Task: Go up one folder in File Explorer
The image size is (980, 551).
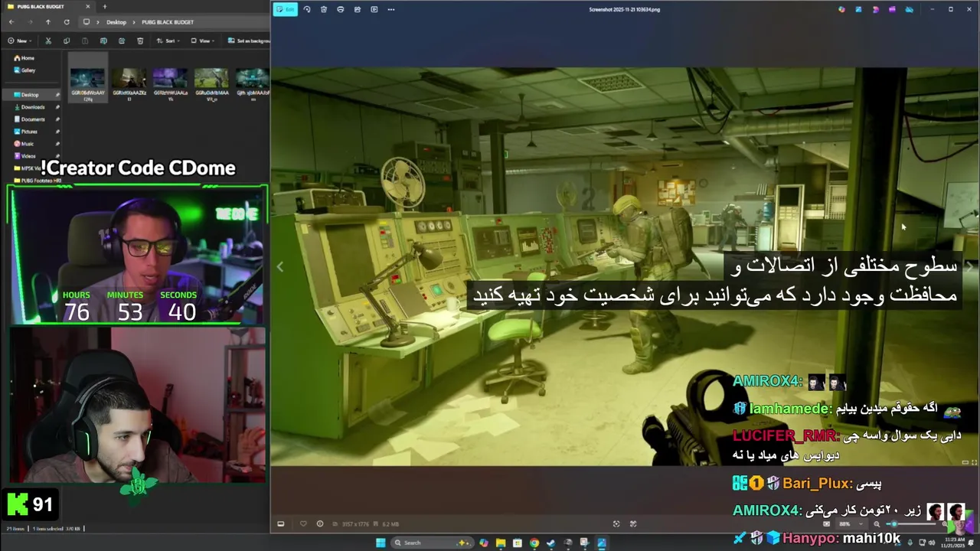Action: click(47, 22)
